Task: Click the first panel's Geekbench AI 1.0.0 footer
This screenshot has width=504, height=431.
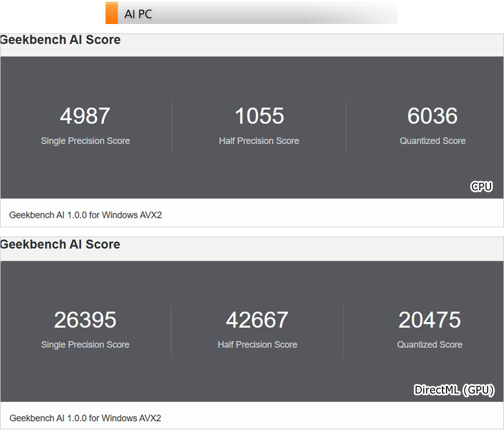Action: 86,215
